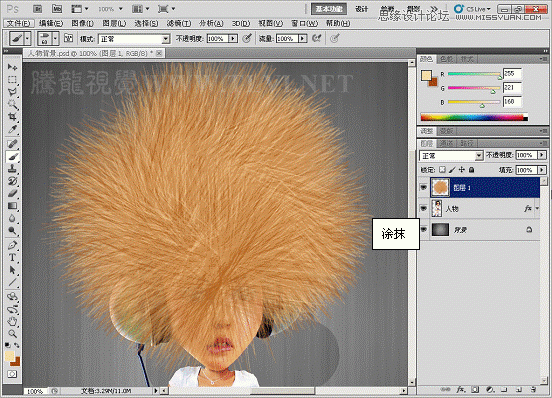Hide the 背景 layer visibility eye
552x398 pixels.
point(424,229)
